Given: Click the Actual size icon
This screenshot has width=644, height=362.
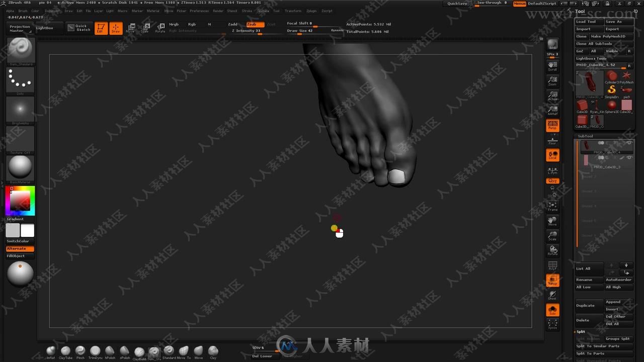Looking at the screenshot, I should [552, 96].
